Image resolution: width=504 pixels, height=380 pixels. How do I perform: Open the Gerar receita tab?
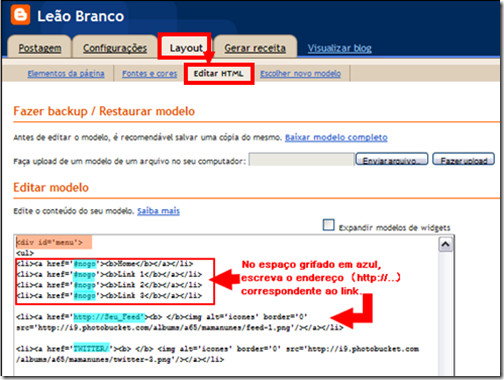coord(255,48)
